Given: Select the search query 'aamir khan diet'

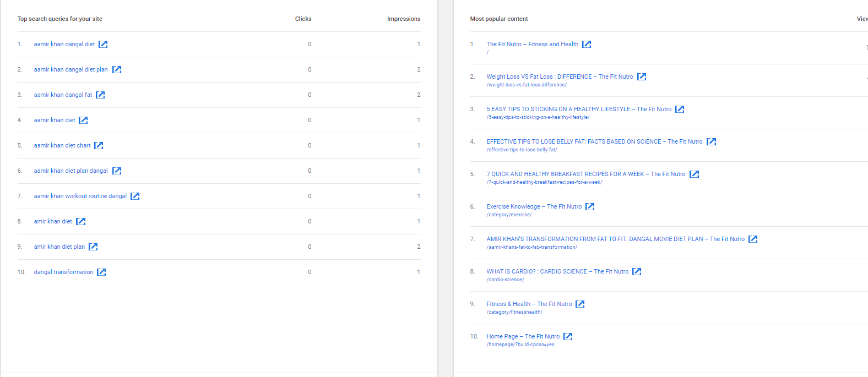Looking at the screenshot, I should click(x=55, y=120).
